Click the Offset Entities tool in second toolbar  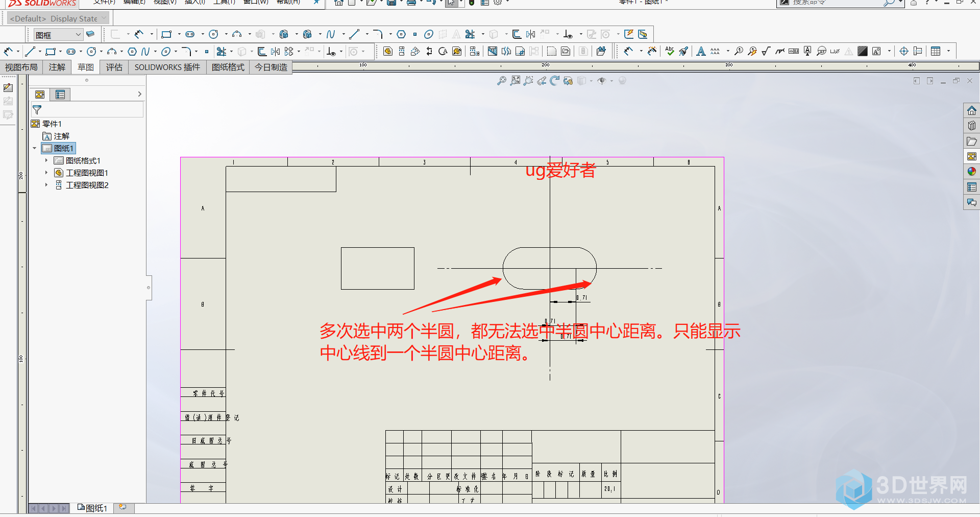tap(262, 52)
